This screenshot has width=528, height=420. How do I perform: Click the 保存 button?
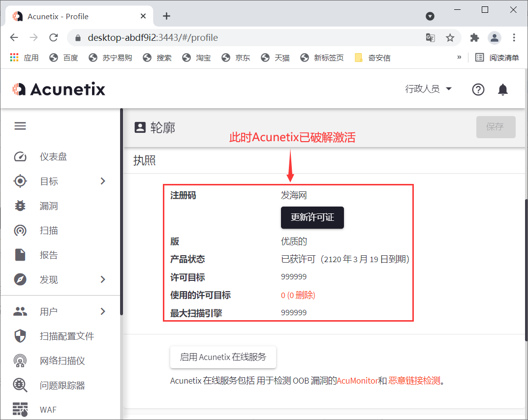coord(496,127)
